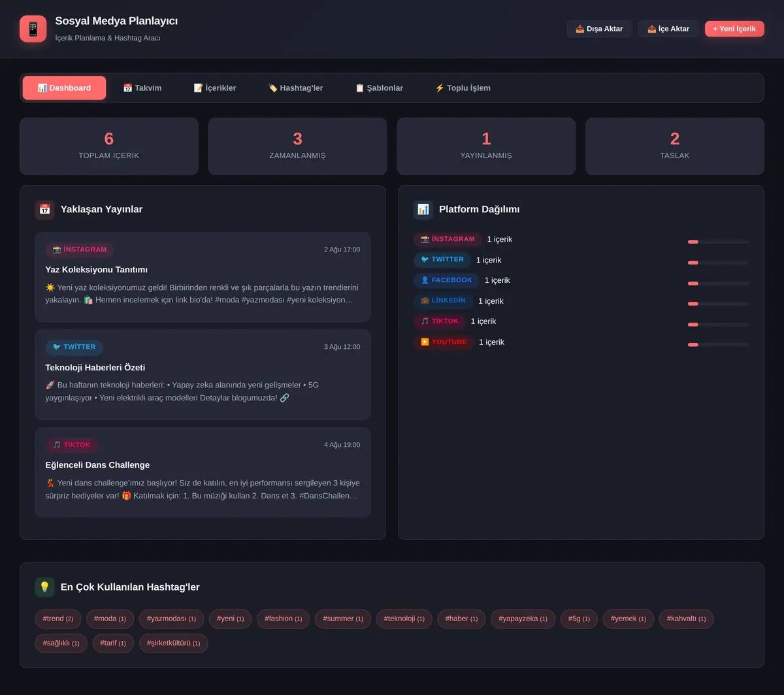The image size is (784, 695).
Task: Select the #kahvaltı hashtag chip
Action: click(686, 619)
